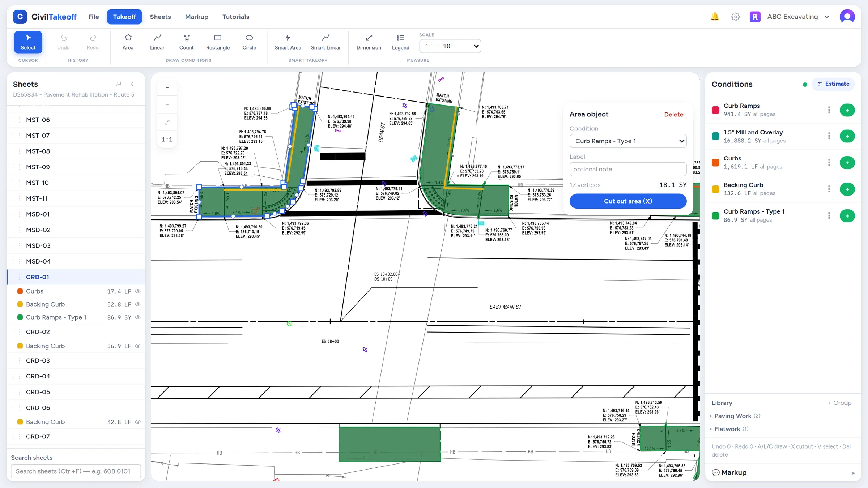Add with 1.5" Mill and Overlay plus button

click(847, 136)
